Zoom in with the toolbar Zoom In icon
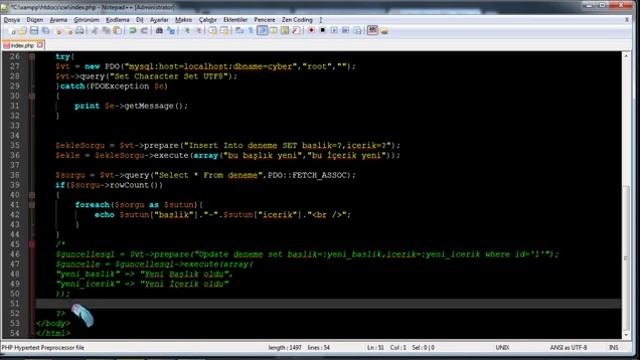The height and width of the screenshot is (360, 640). (x=186, y=31)
